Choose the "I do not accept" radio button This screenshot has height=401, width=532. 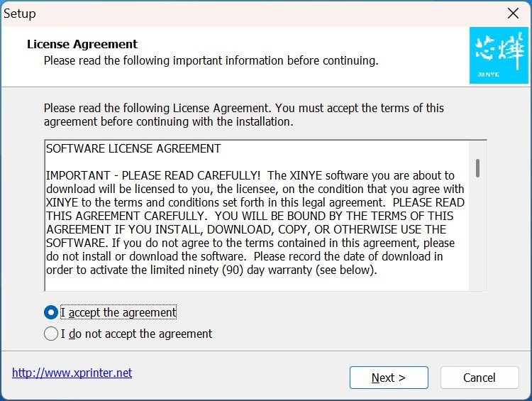51,334
